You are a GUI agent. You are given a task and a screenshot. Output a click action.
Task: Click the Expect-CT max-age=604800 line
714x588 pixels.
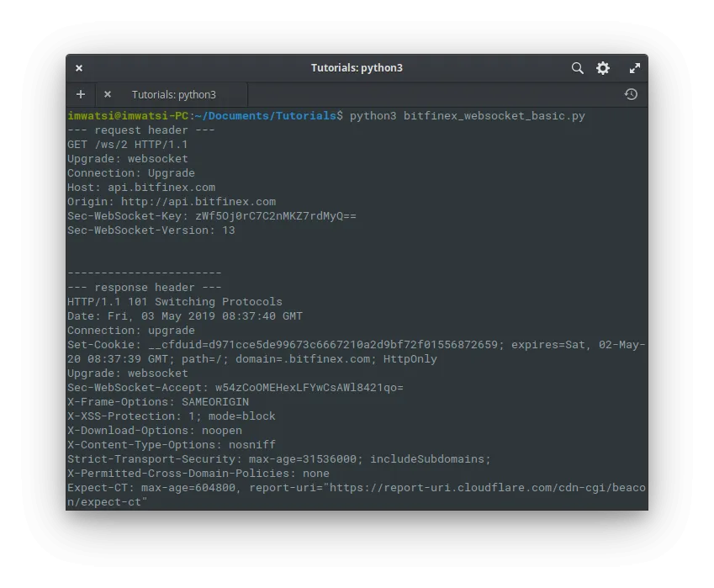pos(356,488)
